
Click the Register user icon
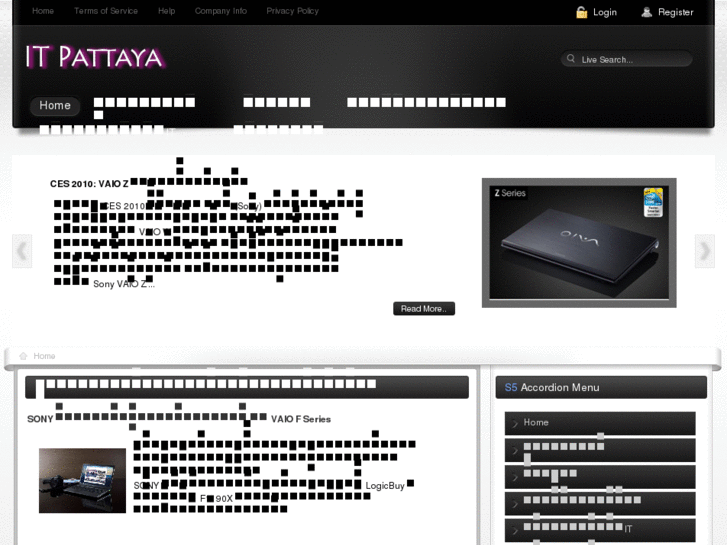[x=646, y=12]
